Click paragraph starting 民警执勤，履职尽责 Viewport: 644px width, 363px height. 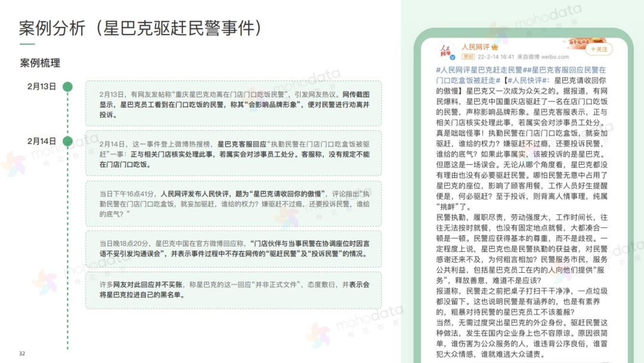click(x=522, y=249)
